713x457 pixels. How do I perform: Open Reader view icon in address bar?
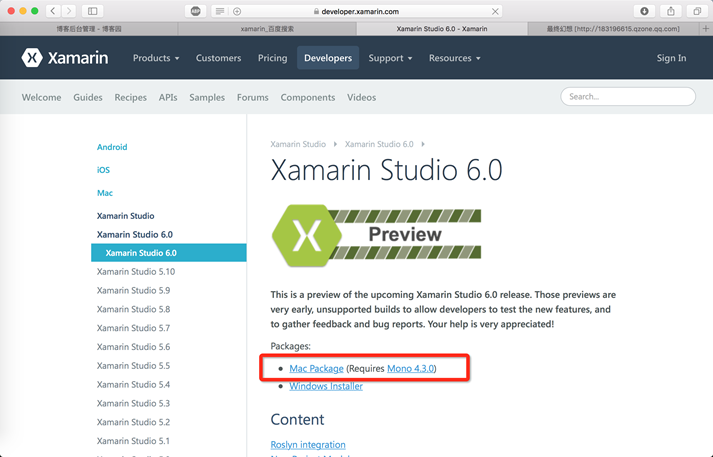tap(220, 11)
